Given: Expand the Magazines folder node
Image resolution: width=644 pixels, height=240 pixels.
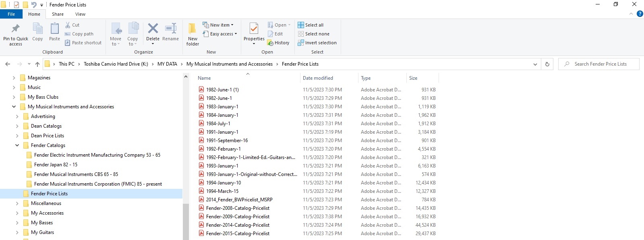Looking at the screenshot, I should (14, 78).
